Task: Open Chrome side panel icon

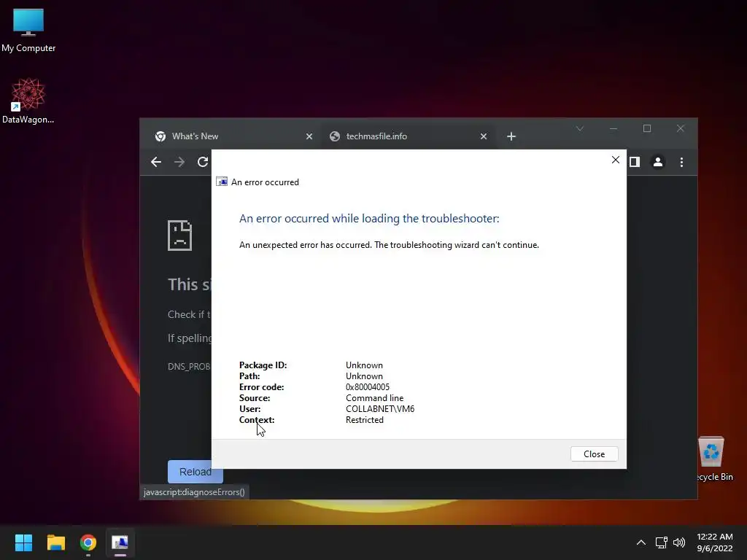Action: (634, 163)
